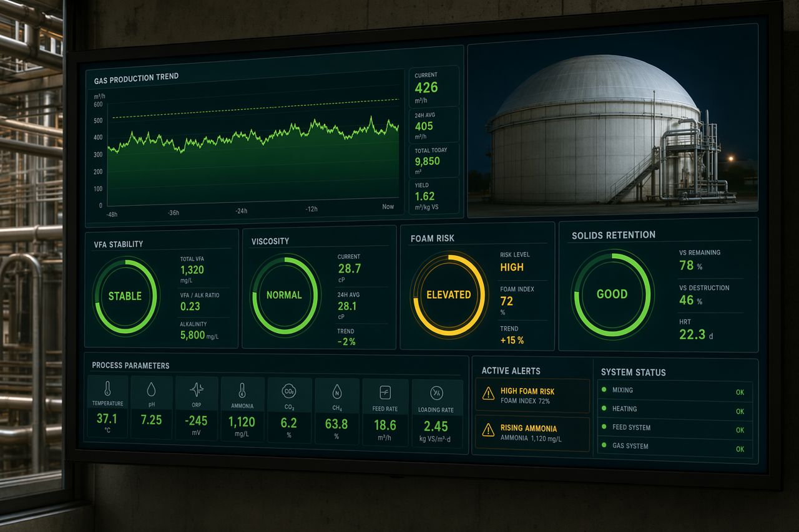Click the Rising Ammonia warning triangle
Image resolution: width=799 pixels, height=532 pixels.
pyautogui.click(x=488, y=430)
